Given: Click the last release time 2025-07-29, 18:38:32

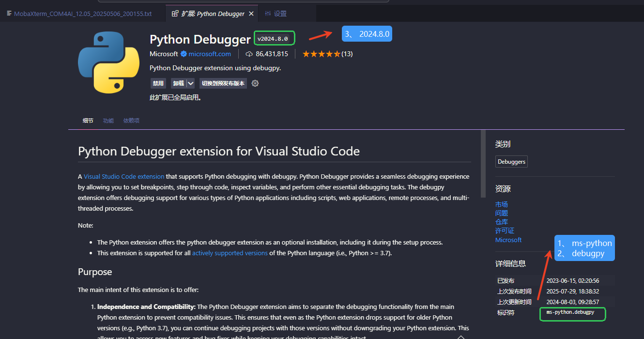Looking at the screenshot, I should click(573, 292).
